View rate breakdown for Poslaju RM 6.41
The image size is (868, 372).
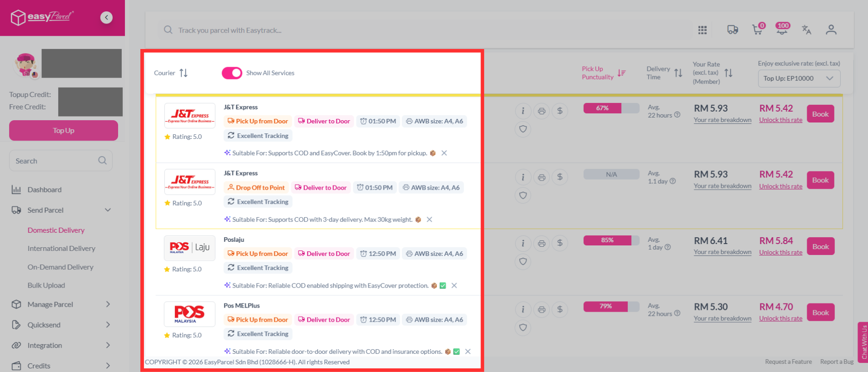point(722,252)
